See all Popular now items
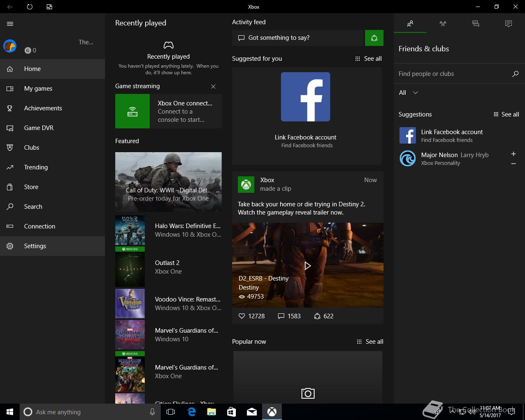Viewport: 525px width, 420px height. click(x=370, y=342)
